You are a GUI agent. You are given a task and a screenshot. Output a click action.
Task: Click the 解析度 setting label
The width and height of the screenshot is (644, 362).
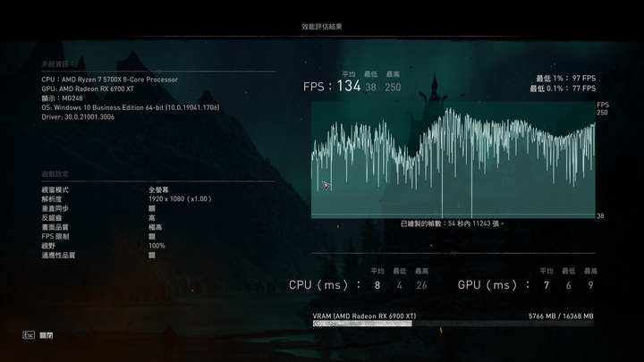tap(52, 199)
